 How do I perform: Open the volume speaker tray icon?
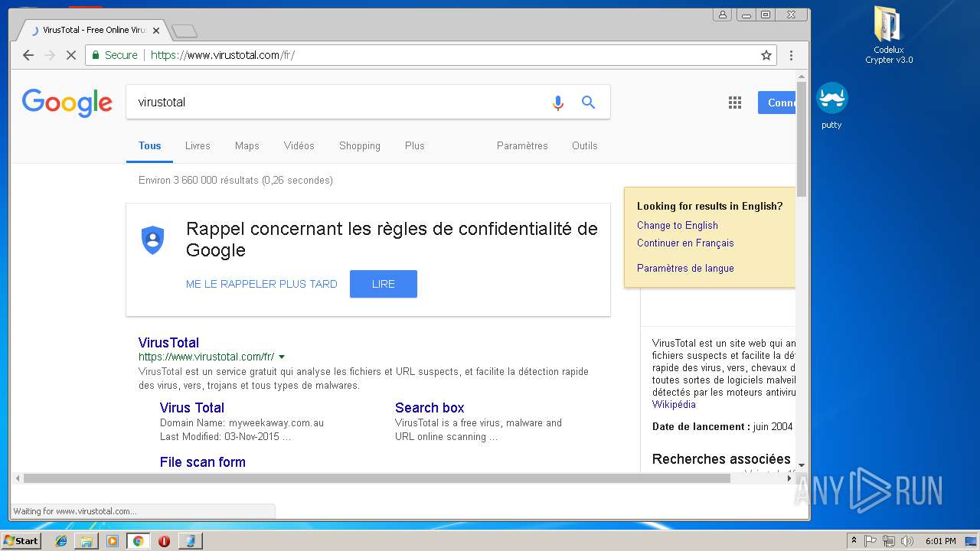[906, 541]
